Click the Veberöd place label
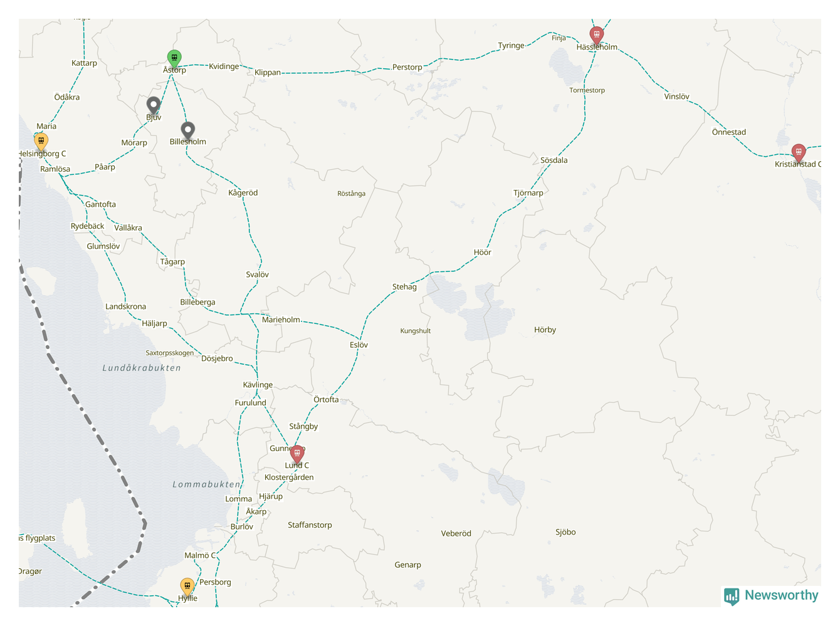The height and width of the screenshot is (626, 840). tap(456, 534)
